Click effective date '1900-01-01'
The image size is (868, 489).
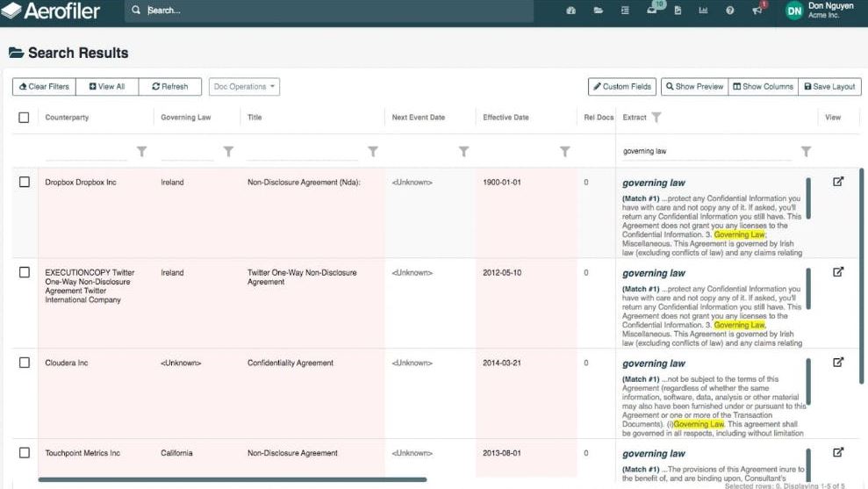pyautogui.click(x=502, y=183)
